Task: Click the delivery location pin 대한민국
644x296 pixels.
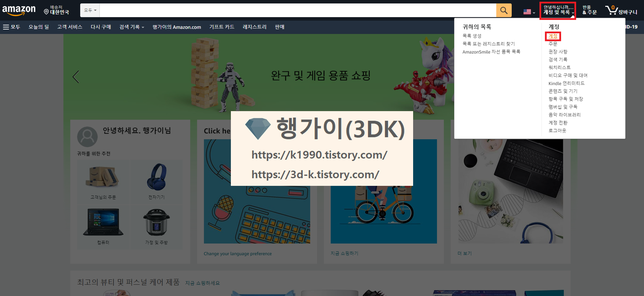Action: coord(57,10)
